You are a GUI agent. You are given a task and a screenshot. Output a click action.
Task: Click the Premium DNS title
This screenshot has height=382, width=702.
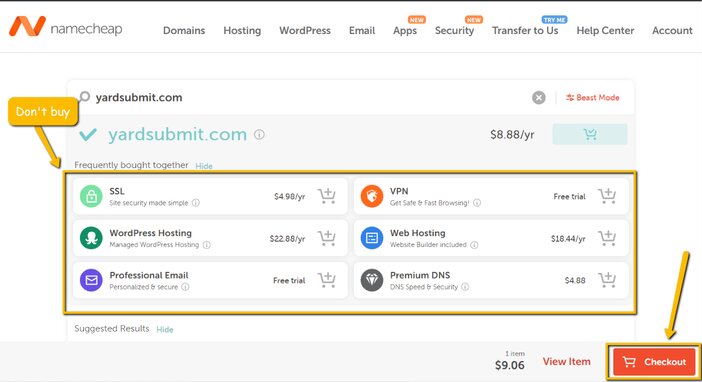(420, 275)
